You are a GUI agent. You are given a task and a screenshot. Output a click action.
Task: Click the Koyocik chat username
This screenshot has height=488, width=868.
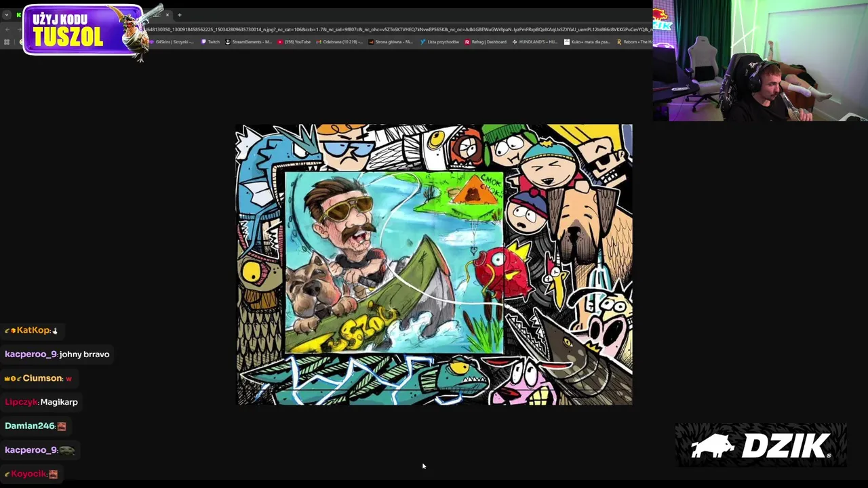pyautogui.click(x=28, y=474)
